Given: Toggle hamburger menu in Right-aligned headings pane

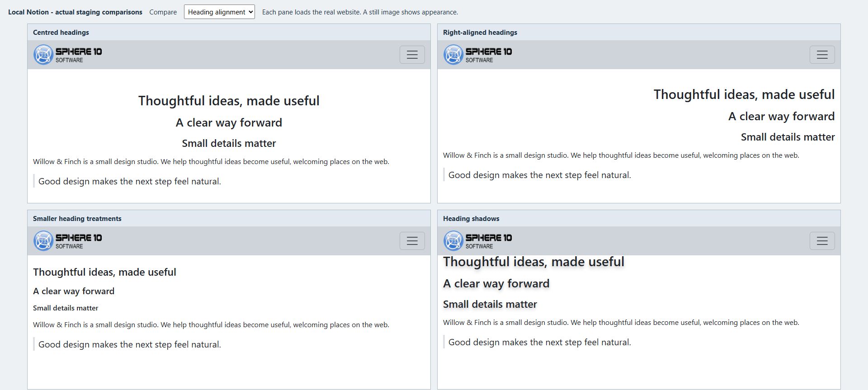Looking at the screenshot, I should click(822, 55).
